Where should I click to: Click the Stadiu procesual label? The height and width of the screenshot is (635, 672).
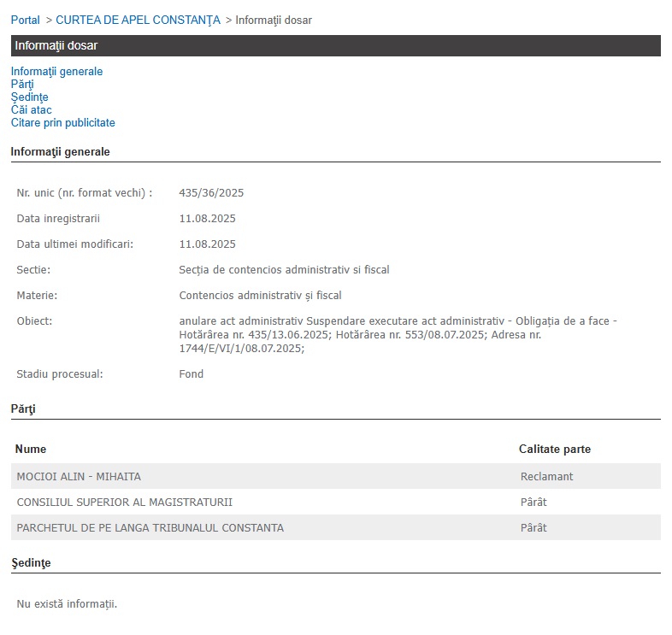(x=60, y=374)
